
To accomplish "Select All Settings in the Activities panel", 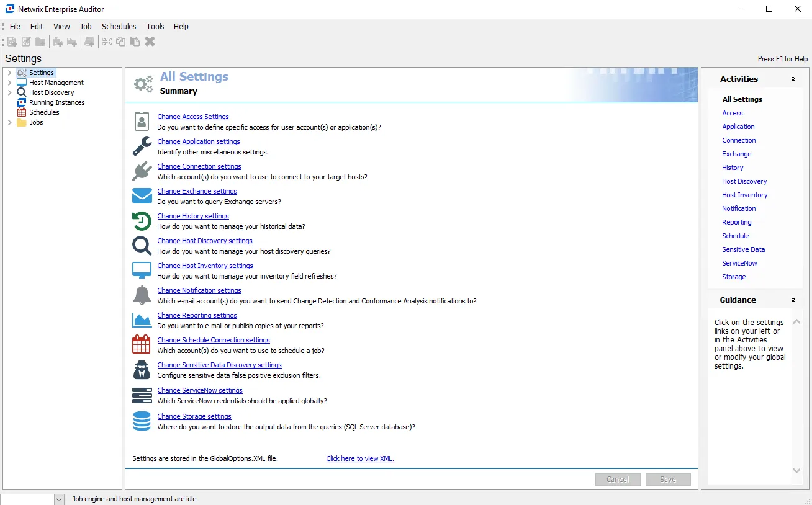I will 742,99.
